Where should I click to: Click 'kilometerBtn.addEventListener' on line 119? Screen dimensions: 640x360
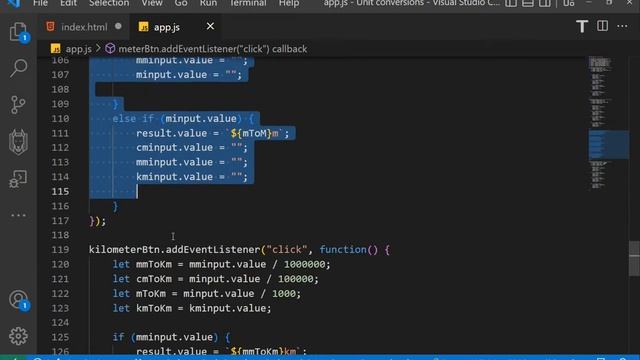pos(175,250)
